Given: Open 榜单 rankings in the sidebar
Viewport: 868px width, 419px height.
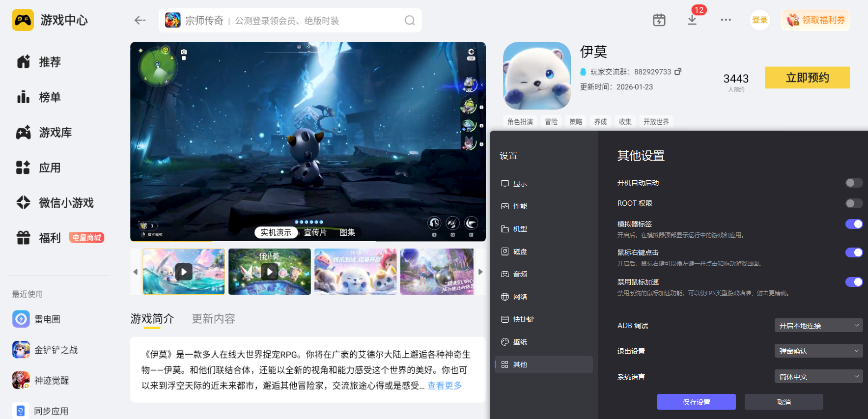Looking at the screenshot, I should coord(39,97).
